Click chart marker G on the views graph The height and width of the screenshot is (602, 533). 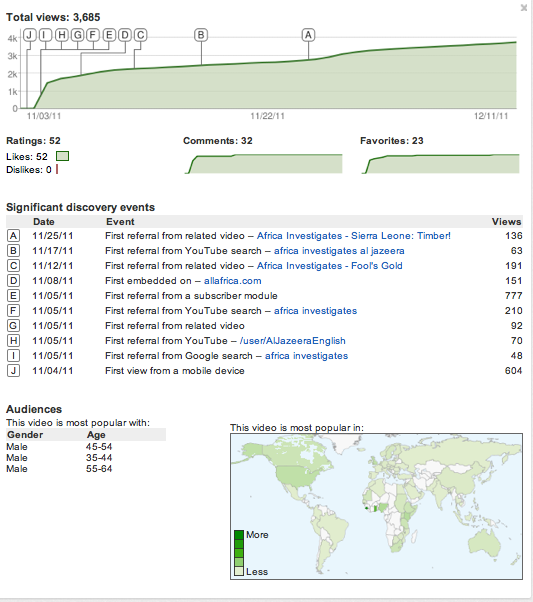point(78,35)
